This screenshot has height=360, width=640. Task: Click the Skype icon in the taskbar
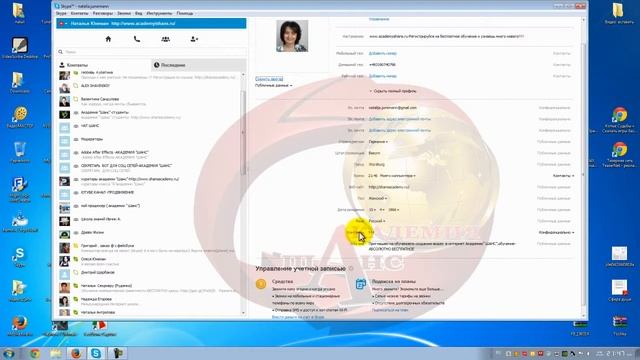click(96, 353)
